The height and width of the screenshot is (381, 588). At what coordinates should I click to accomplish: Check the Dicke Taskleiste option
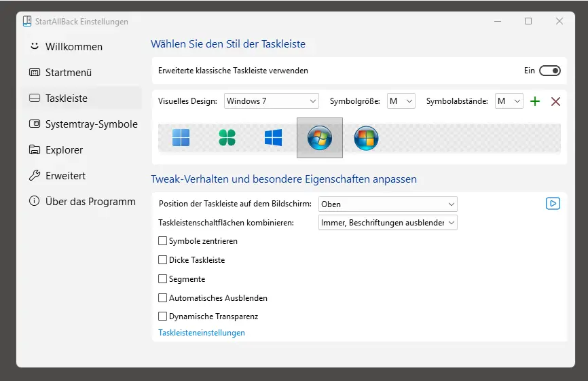click(x=163, y=260)
